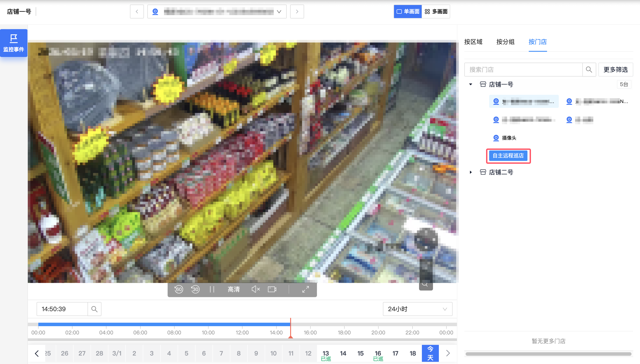Open the 监控事件 flag panel

tap(14, 43)
